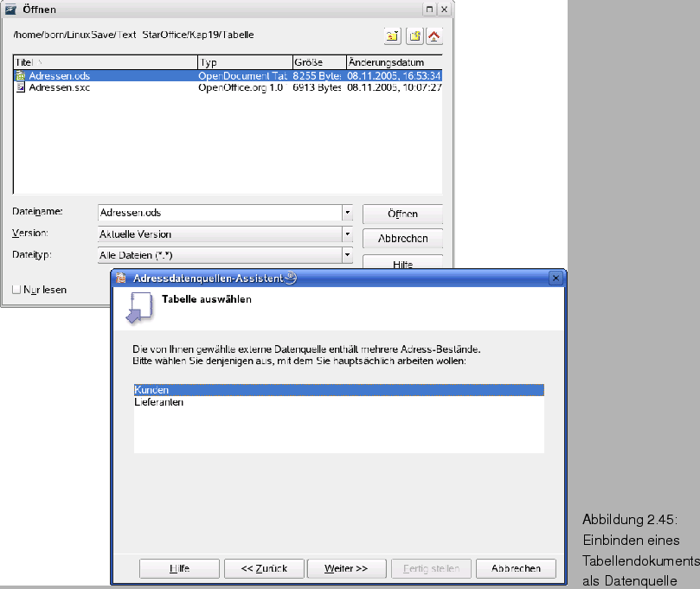Click the Öffnen dialog title bar icon
This screenshot has width=700, height=589.
10,10
